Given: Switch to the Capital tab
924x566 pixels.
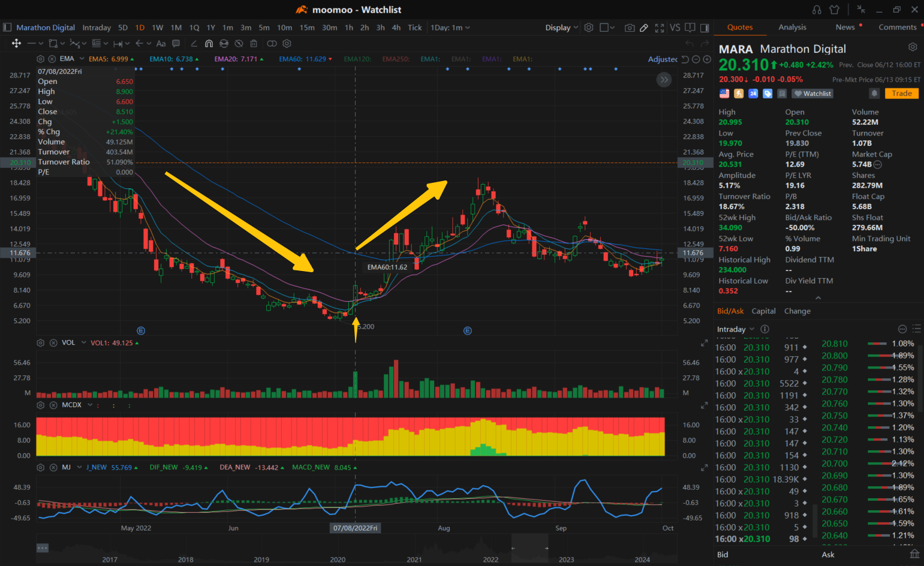Looking at the screenshot, I should click(x=763, y=311).
